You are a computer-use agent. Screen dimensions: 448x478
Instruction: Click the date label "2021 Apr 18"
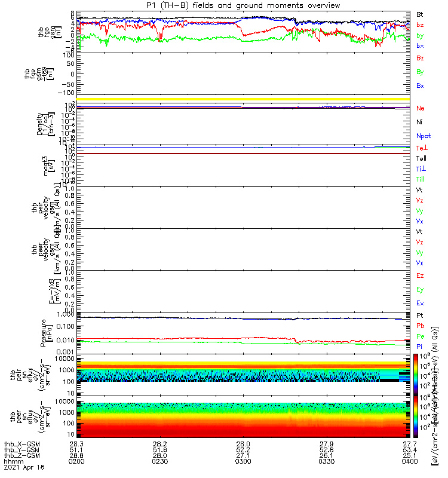coord(24,467)
